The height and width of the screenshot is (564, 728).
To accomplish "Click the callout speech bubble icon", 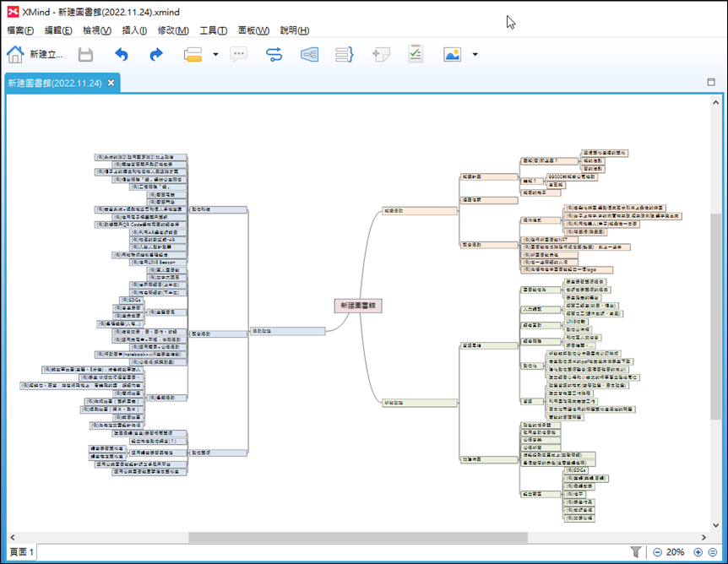I will click(239, 55).
